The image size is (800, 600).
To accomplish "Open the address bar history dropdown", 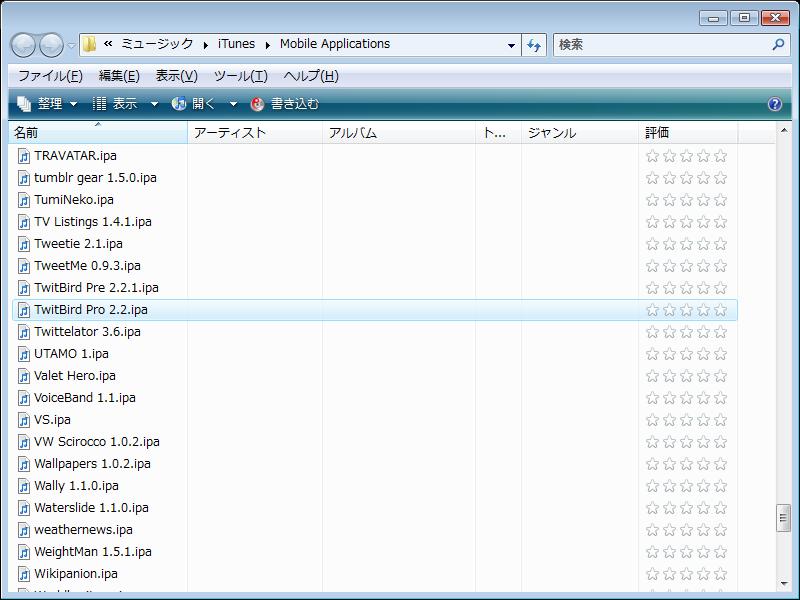I will [x=511, y=45].
